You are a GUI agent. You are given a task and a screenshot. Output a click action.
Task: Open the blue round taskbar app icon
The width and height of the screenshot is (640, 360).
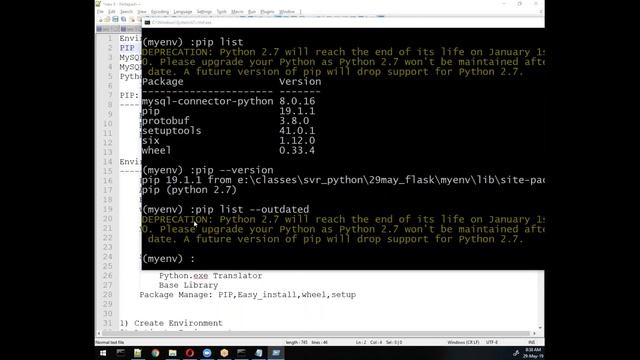207,353
